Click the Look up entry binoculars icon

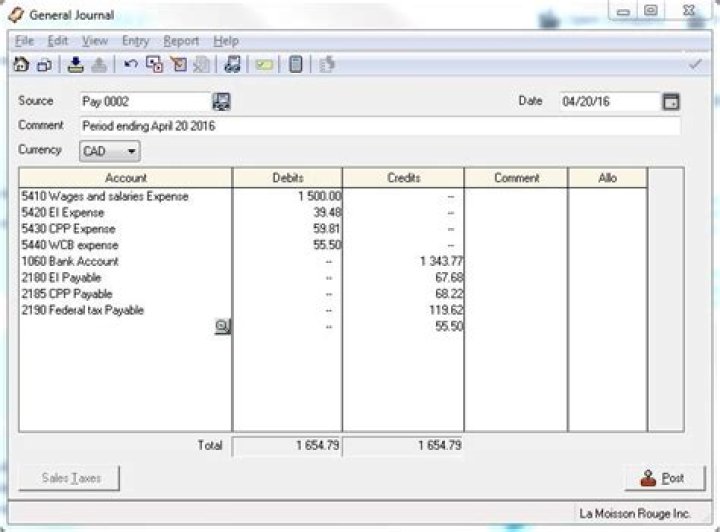click(232, 64)
